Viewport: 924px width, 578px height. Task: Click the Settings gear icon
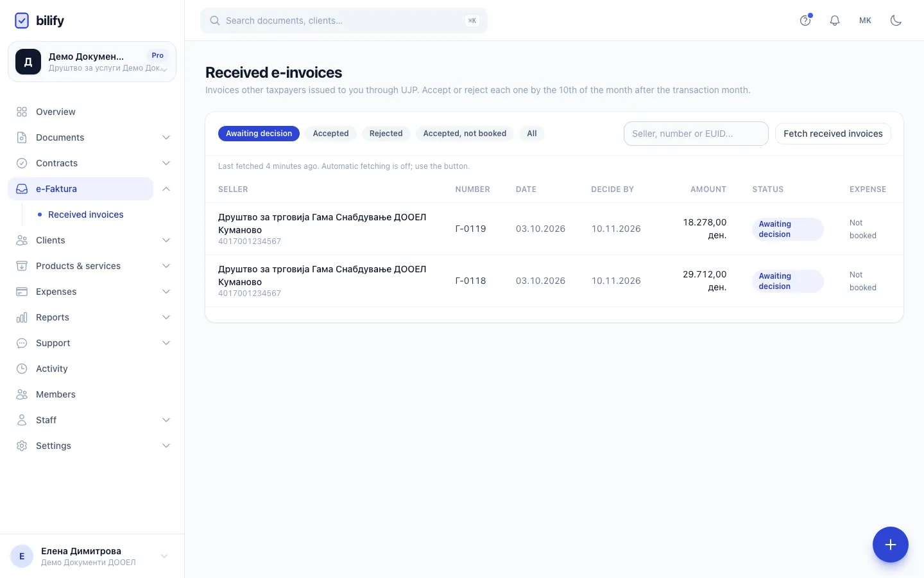coord(22,446)
